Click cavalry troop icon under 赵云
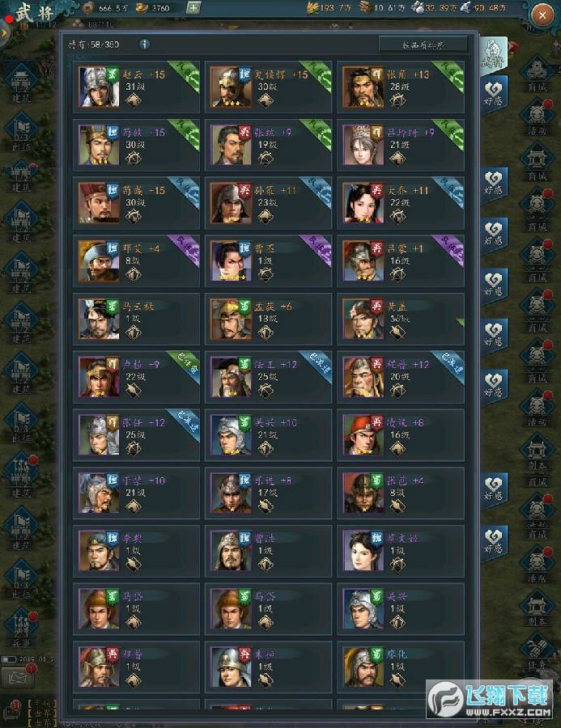The height and width of the screenshot is (728, 561). pos(134,100)
